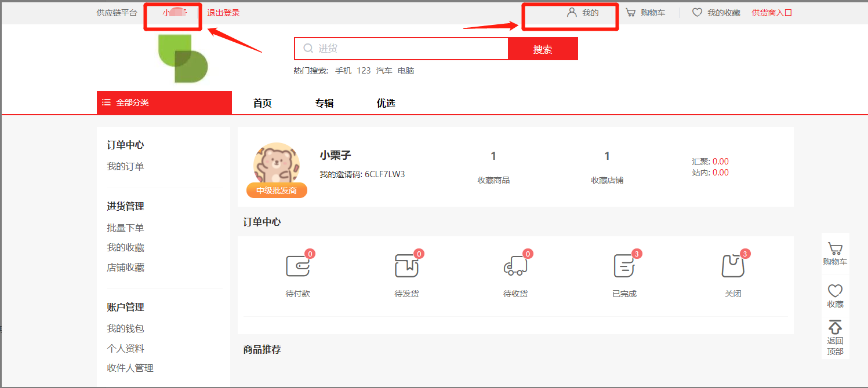Image resolution: width=868 pixels, height=388 pixels.
Task: Click the floating 收藏 heart icon on right sidebar
Action: pyautogui.click(x=835, y=291)
